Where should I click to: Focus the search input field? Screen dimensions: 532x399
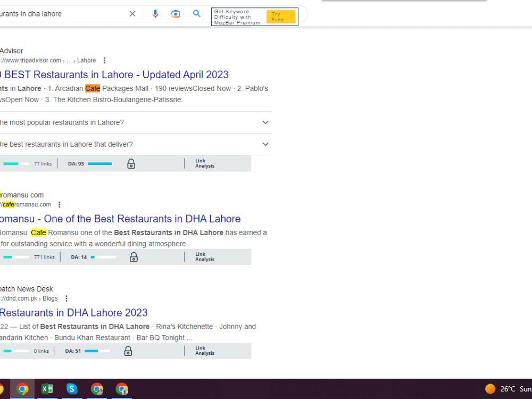pos(63,14)
